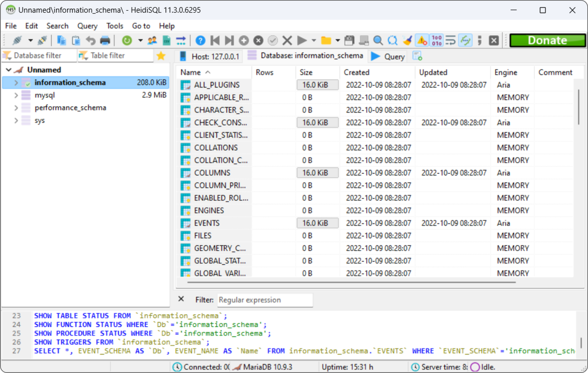Toggle stop on errors warning icon
This screenshot has width=588, height=373.
click(422, 41)
